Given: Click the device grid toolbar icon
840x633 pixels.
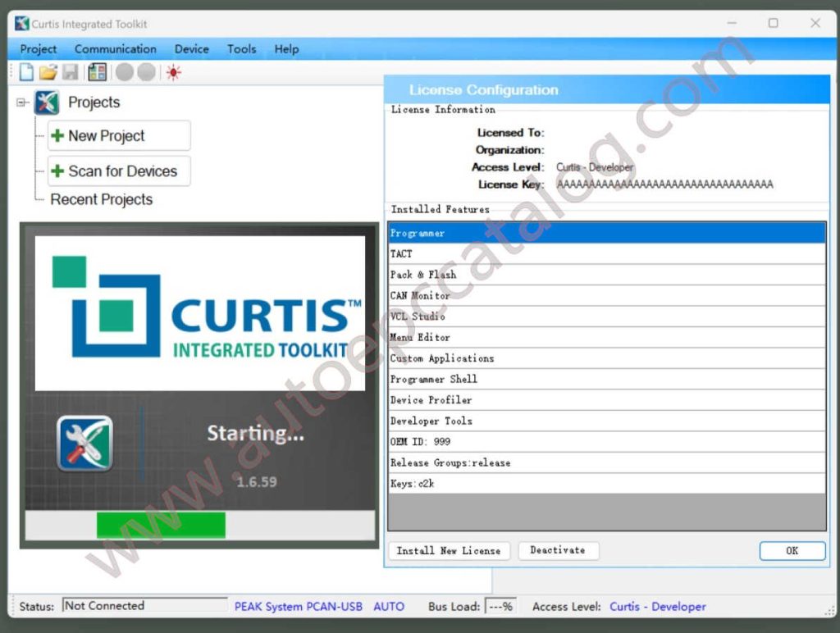Looking at the screenshot, I should tap(98, 72).
